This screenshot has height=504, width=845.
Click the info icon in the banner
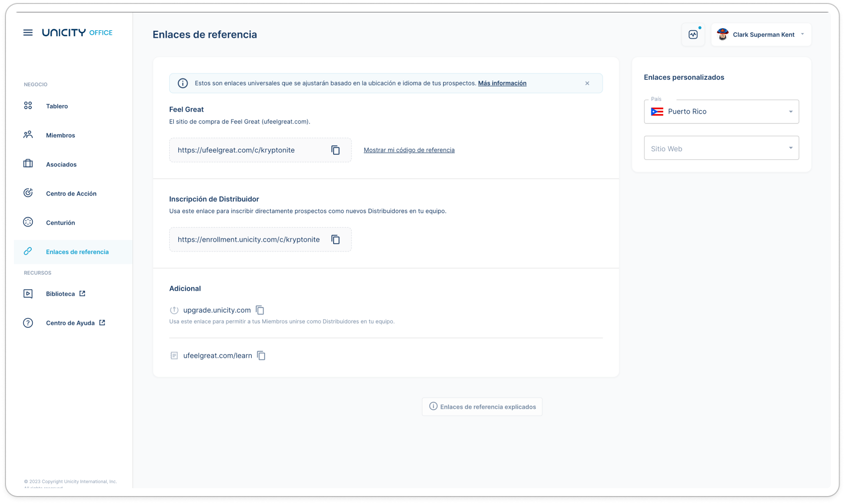[x=183, y=83]
